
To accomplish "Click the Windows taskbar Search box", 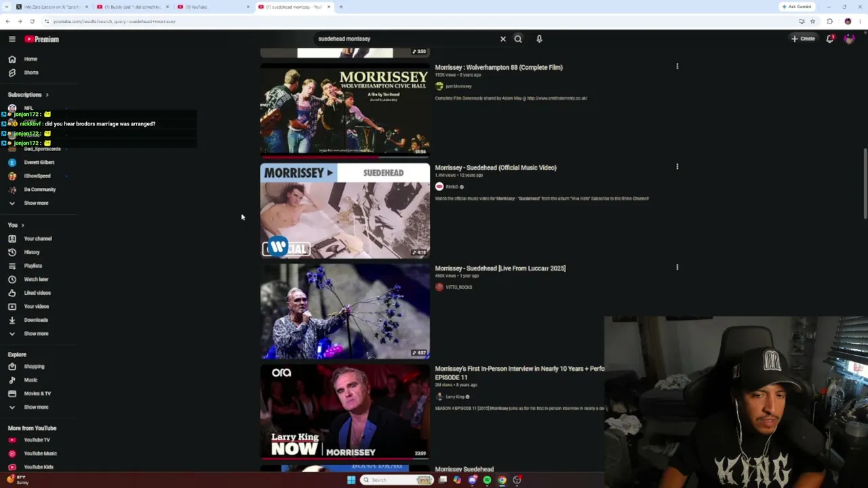I will (x=397, y=480).
